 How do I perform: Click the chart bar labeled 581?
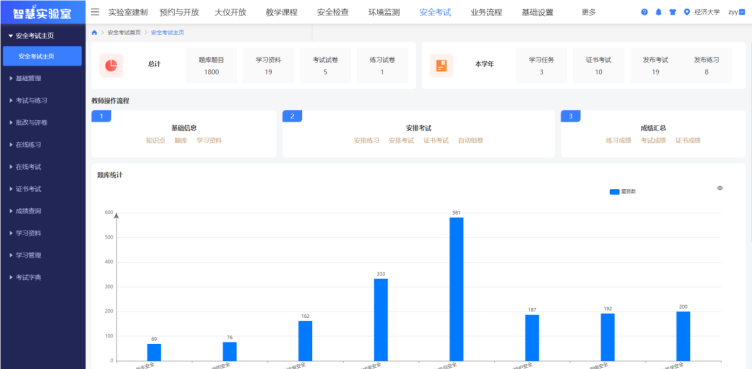(x=457, y=289)
